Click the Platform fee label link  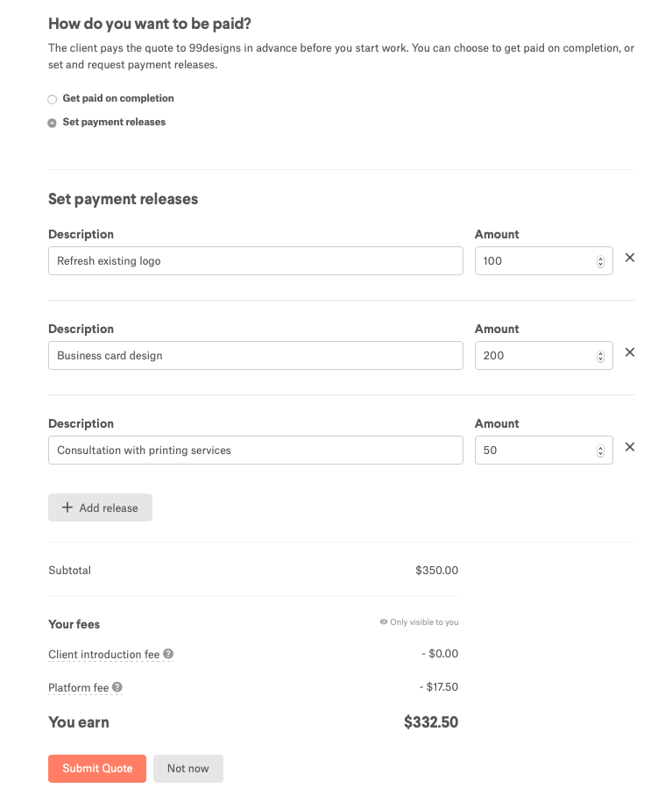pos(79,688)
